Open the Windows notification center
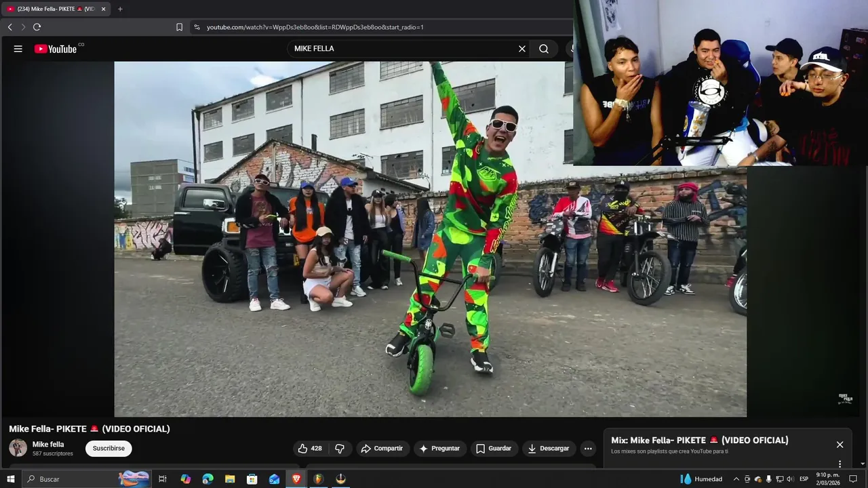This screenshot has height=488, width=868. [x=853, y=479]
